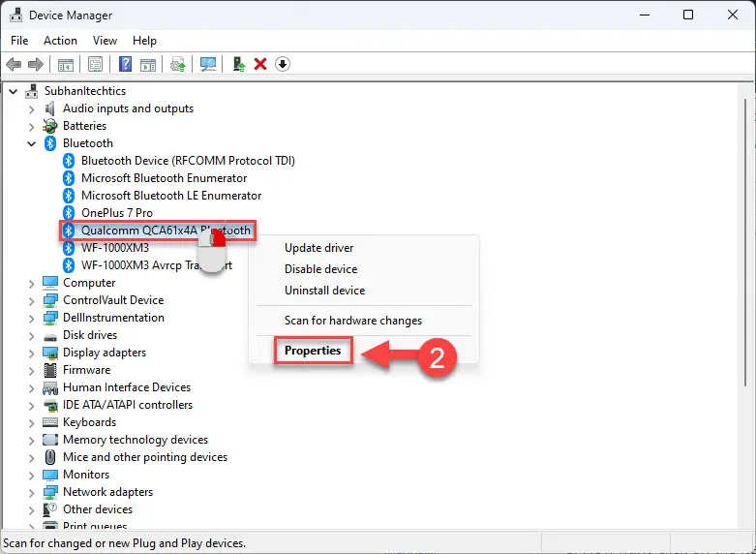This screenshot has width=756, height=554.
Task: Open the File menu
Action: click(19, 41)
